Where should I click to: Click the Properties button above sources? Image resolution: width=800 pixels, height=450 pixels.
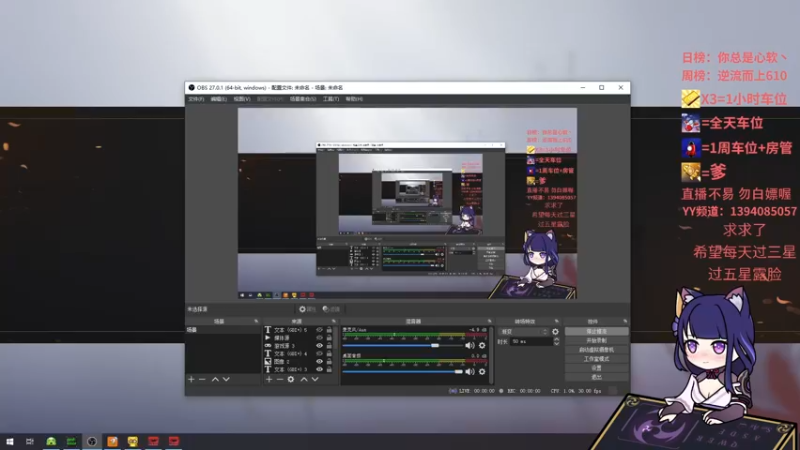[x=307, y=309]
